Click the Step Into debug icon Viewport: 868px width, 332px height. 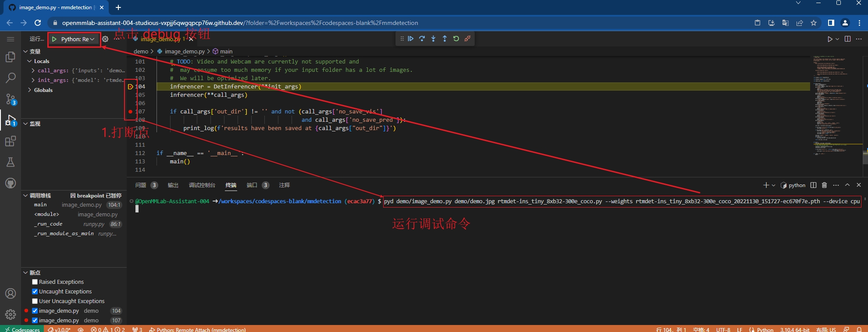coord(433,39)
